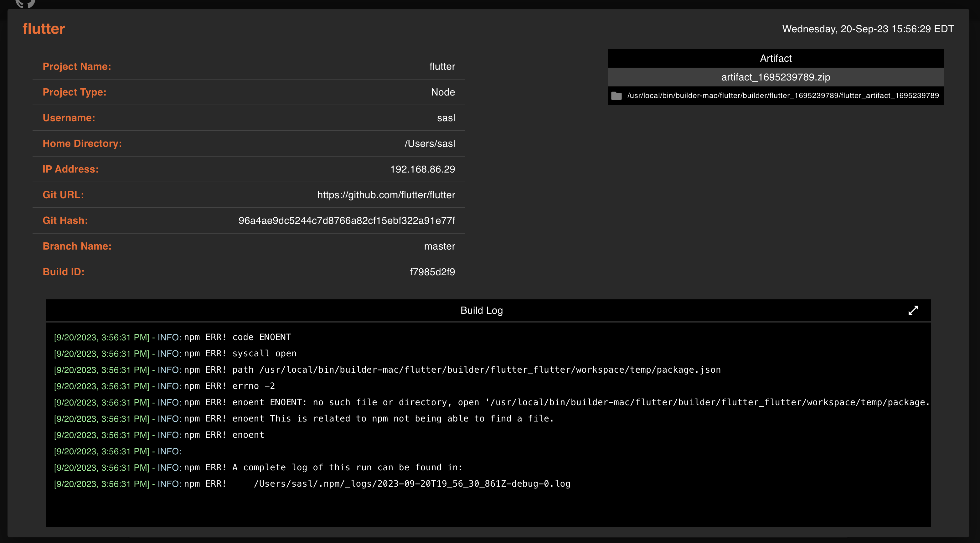
Task: Click the Git Hash: label
Action: [65, 221]
